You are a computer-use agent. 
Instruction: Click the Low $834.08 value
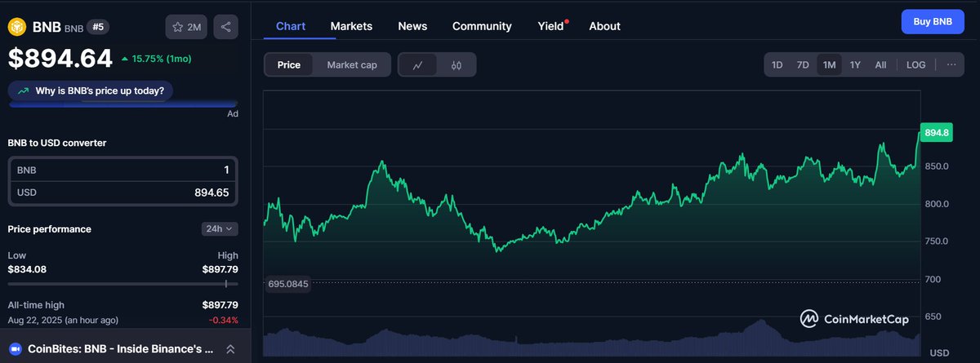tap(27, 269)
